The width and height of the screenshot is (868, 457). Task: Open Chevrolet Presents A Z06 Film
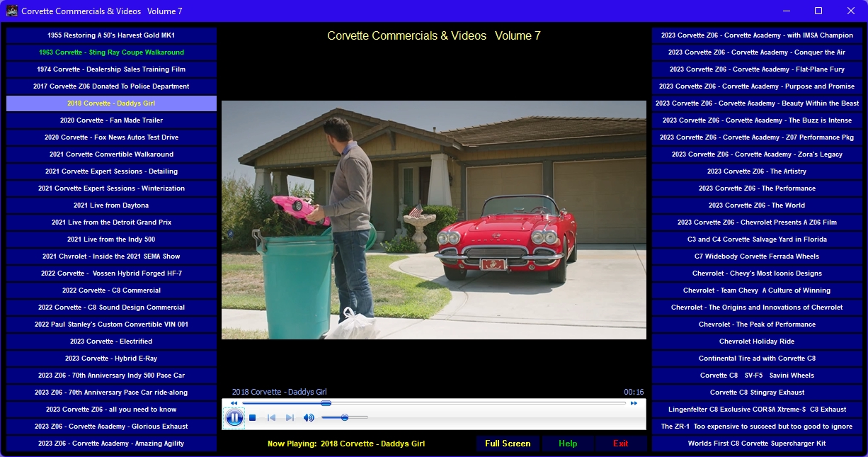tap(757, 222)
